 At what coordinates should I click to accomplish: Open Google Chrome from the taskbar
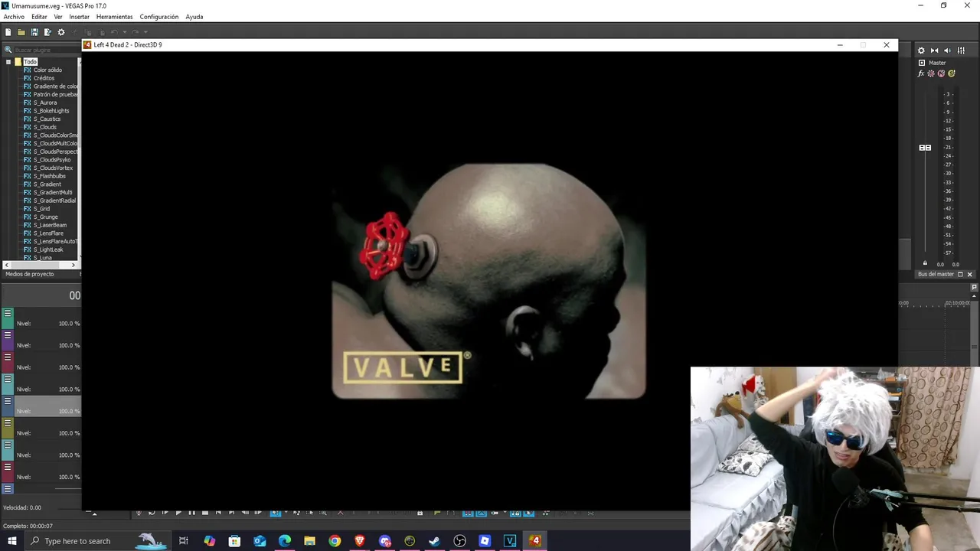click(335, 541)
